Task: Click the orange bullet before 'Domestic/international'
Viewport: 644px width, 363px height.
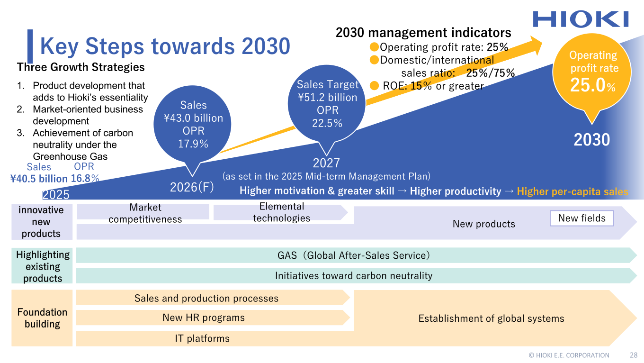Action: click(374, 60)
